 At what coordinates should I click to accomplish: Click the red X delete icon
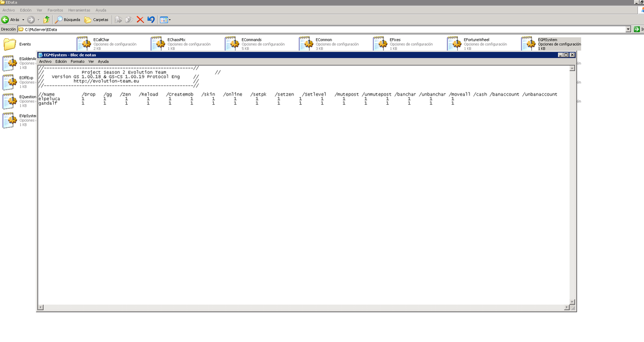click(140, 20)
